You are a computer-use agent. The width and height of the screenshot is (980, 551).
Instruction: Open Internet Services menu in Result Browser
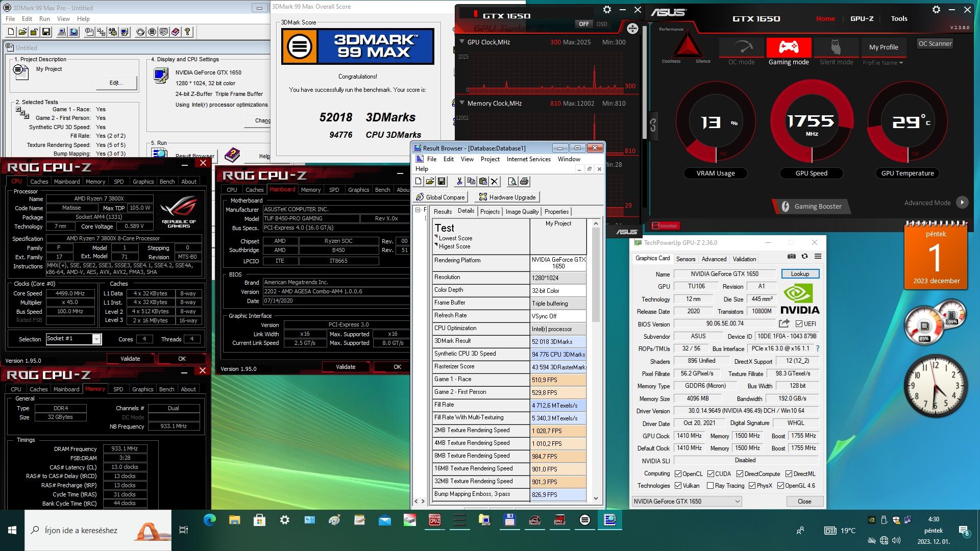528,159
